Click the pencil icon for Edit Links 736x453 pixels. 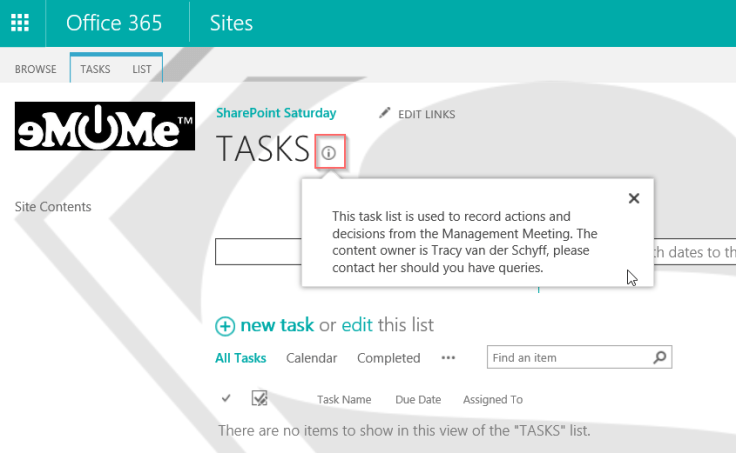(x=384, y=114)
